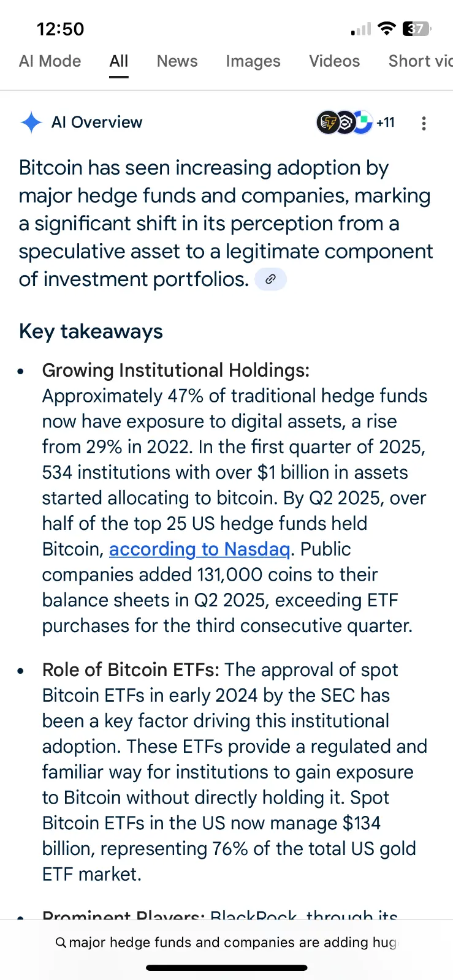
Task: Open the dark hexagon logo source icon
Action: click(x=345, y=123)
